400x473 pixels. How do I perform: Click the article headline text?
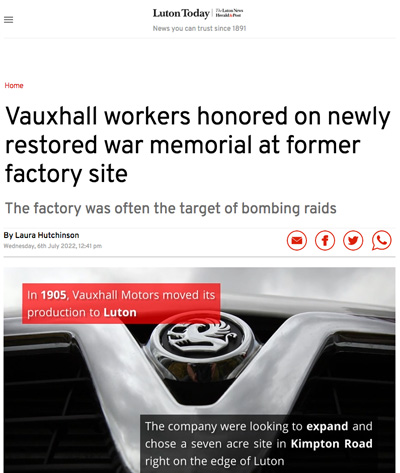point(197,145)
